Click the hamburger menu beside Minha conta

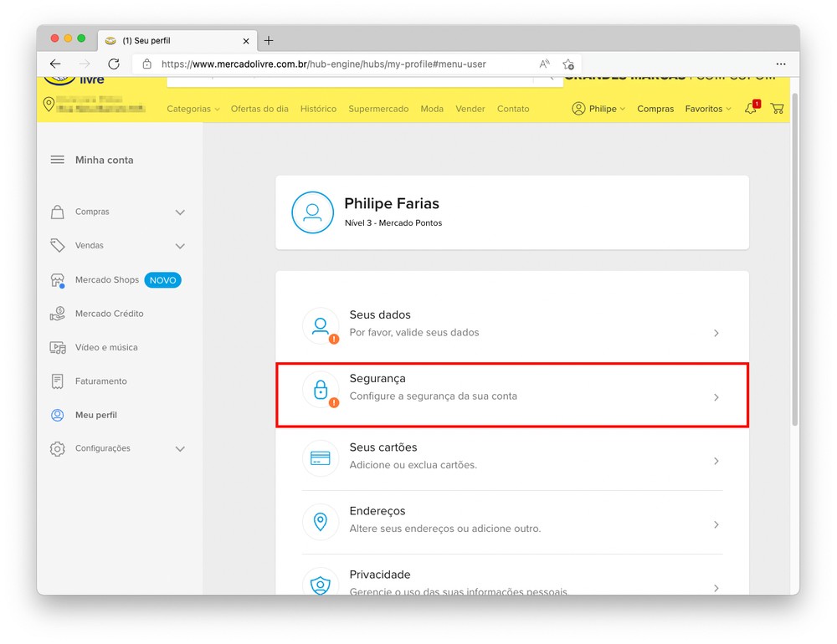(58, 160)
